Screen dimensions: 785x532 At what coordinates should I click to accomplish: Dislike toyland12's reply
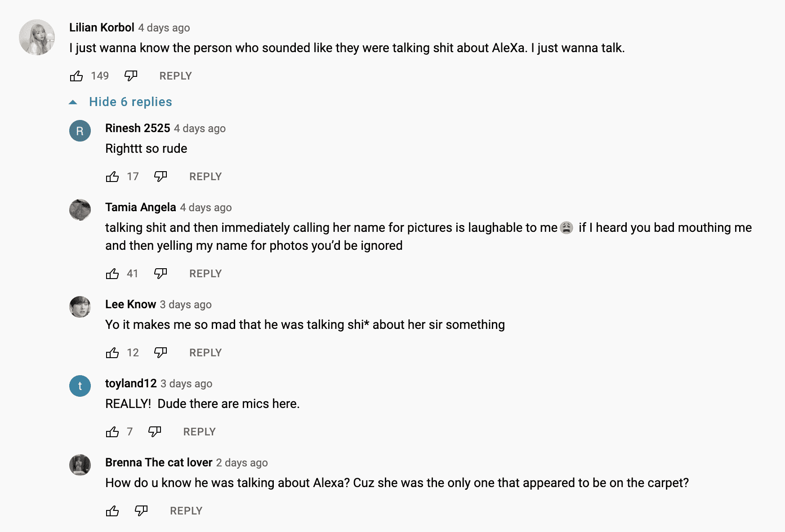[x=155, y=432]
